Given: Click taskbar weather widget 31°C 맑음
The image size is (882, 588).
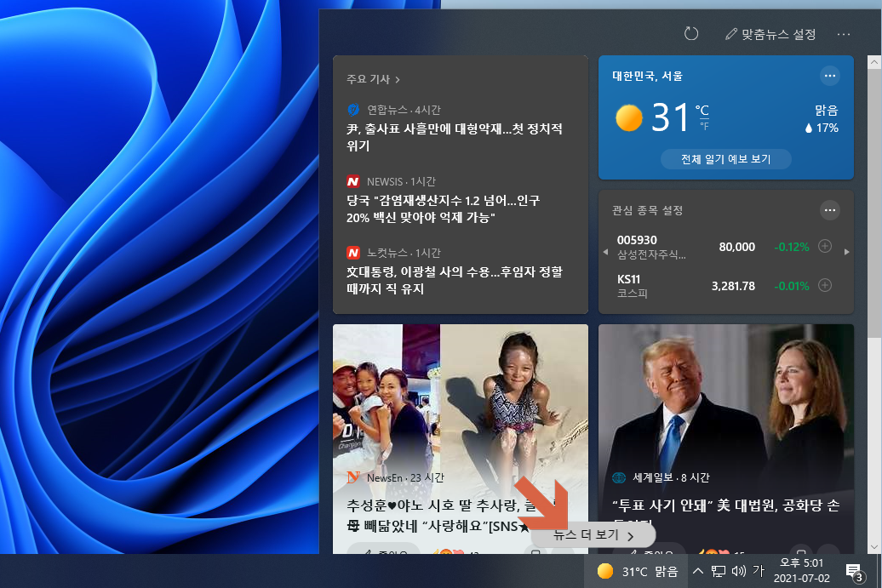Looking at the screenshot, I should click(x=638, y=571).
